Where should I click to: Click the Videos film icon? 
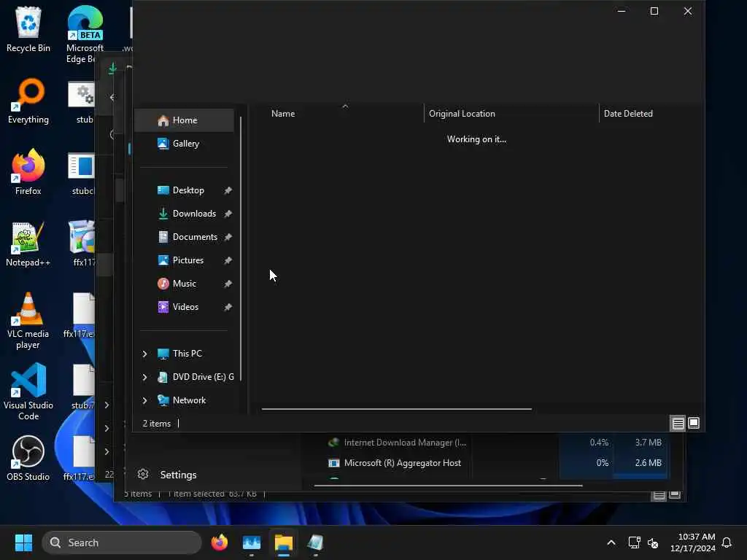163,307
